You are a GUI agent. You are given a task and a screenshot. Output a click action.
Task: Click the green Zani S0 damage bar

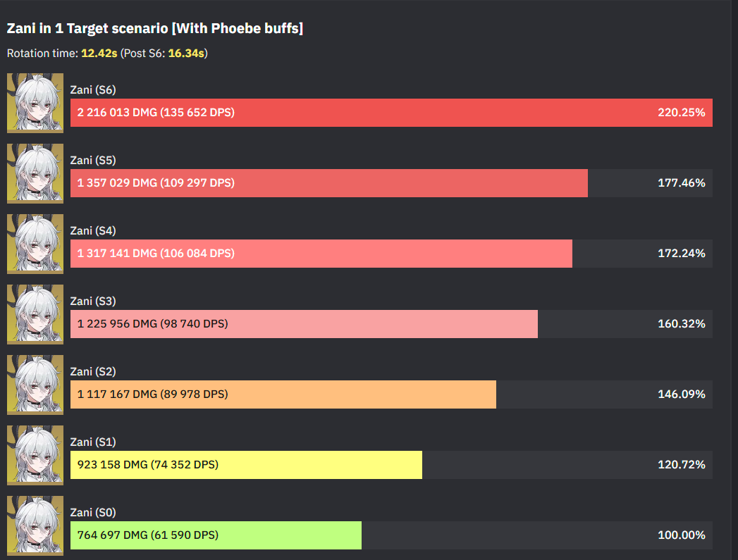pos(216,535)
